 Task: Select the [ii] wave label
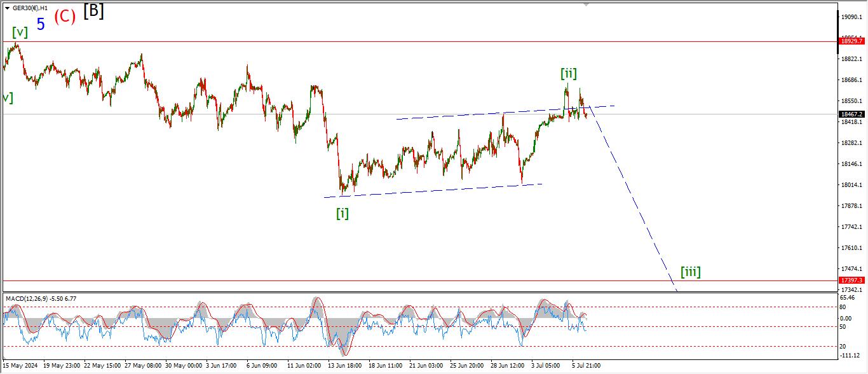coord(568,73)
